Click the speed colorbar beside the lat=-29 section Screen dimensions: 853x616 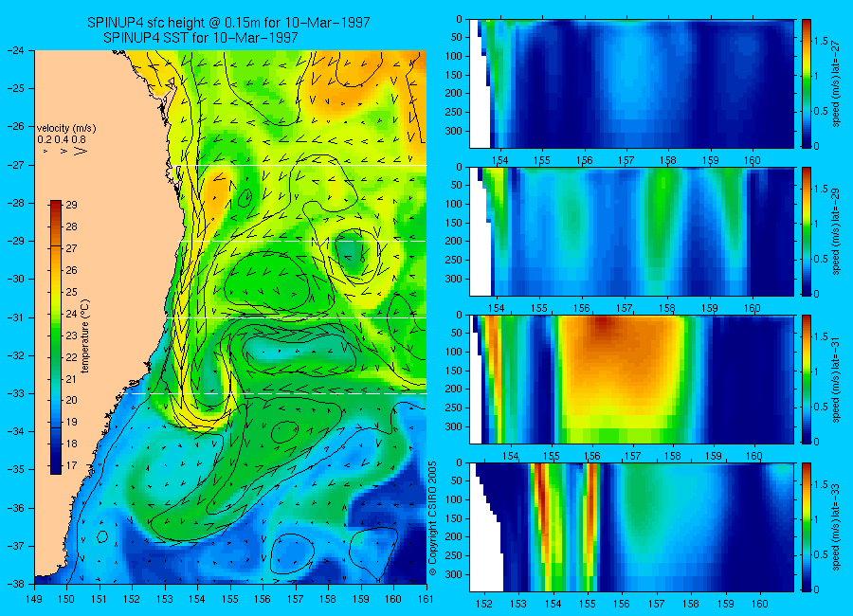[806, 232]
